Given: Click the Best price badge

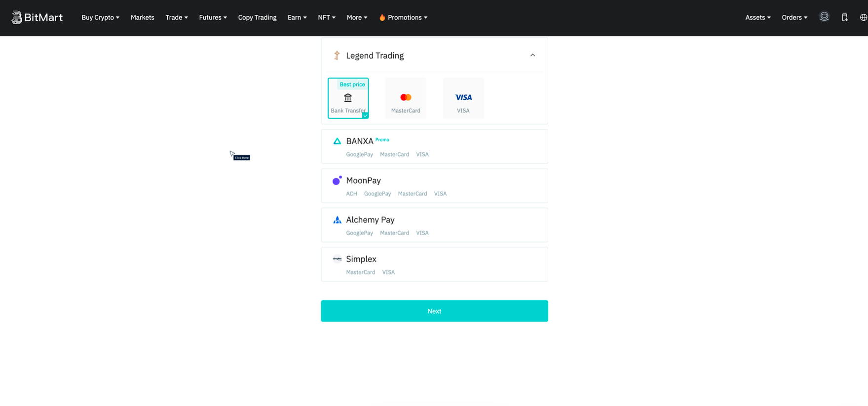Looking at the screenshot, I should [352, 84].
